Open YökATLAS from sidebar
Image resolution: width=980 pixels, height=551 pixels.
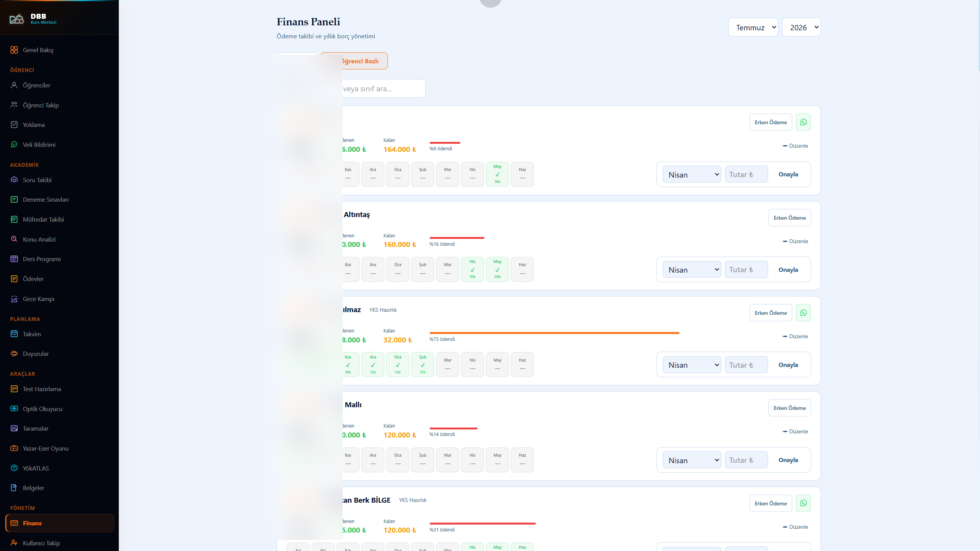[x=36, y=468]
